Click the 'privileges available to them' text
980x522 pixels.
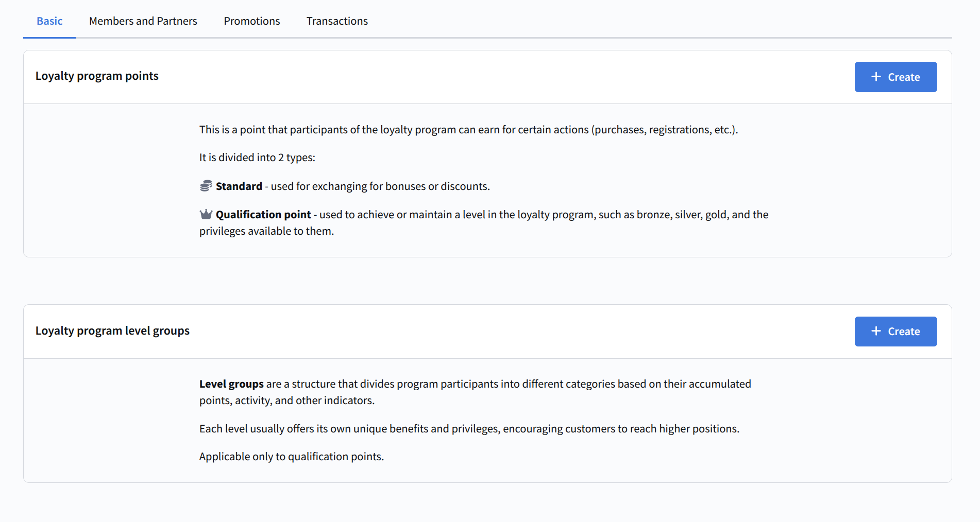(266, 231)
